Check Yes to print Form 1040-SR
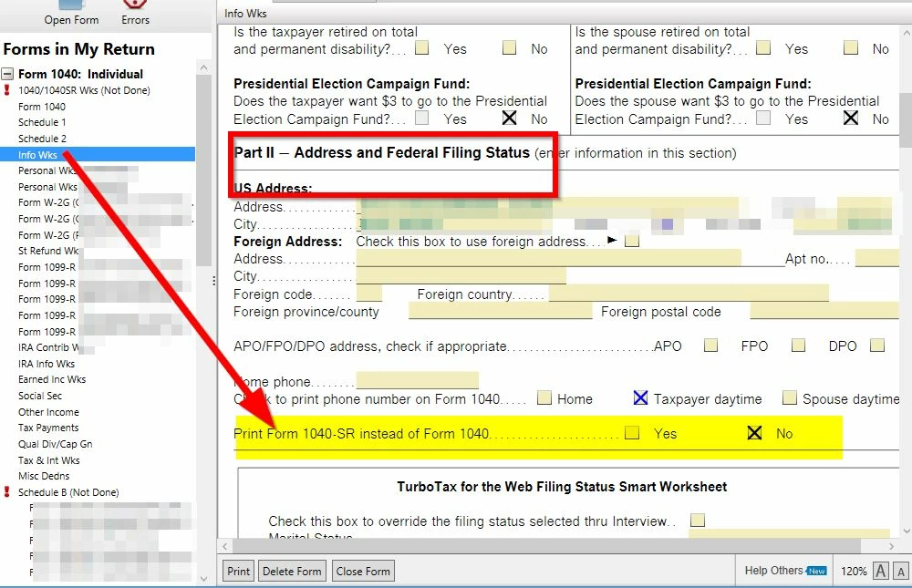The height and width of the screenshot is (588, 912). (x=632, y=433)
